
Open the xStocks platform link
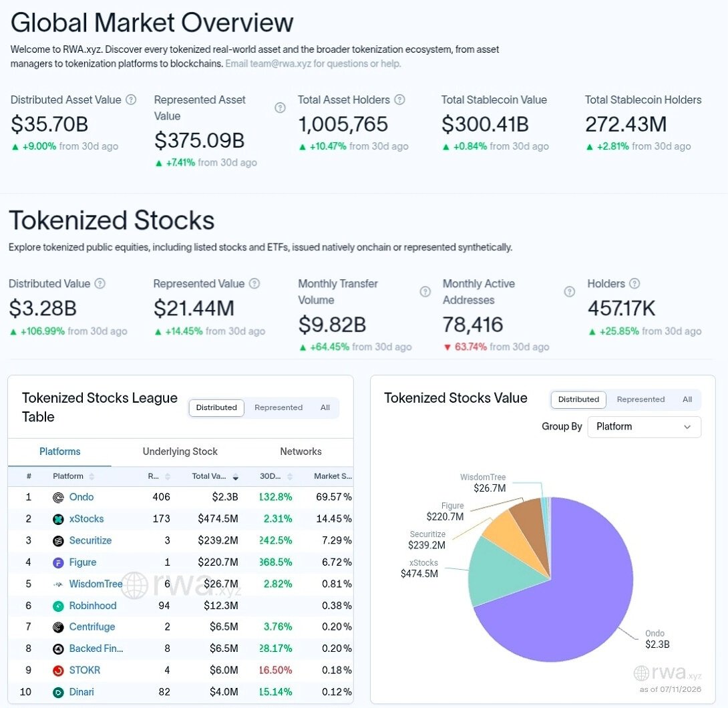[x=86, y=519]
